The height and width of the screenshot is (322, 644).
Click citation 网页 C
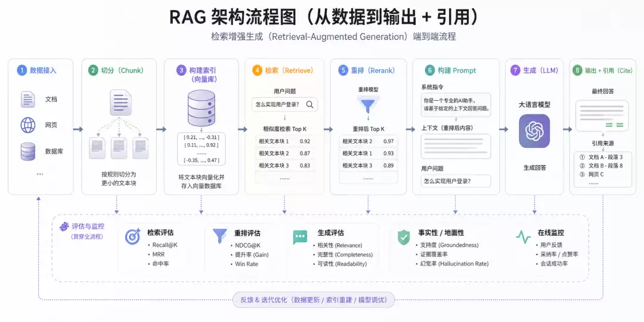point(592,174)
